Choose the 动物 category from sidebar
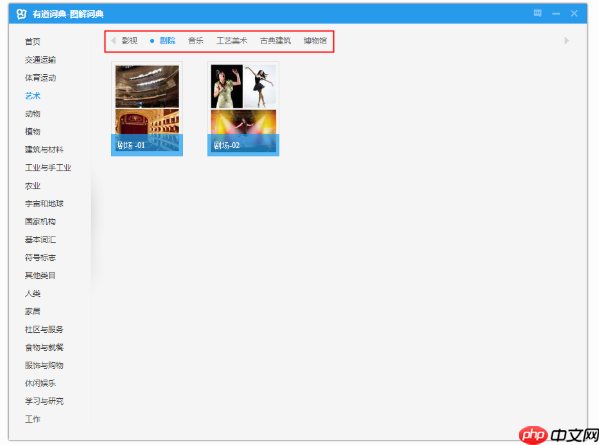 [x=33, y=113]
